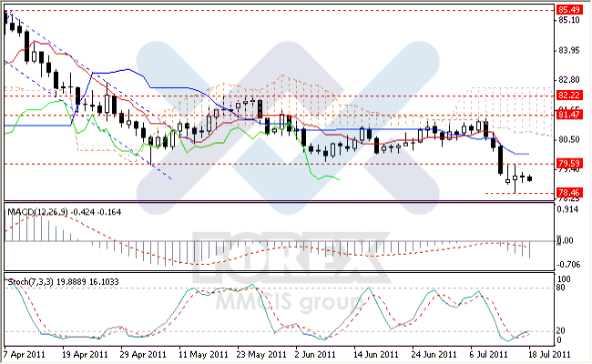This screenshot has width=592, height=364.
Task: Click the 24 Jun 2011 date label
Action: 434,355
